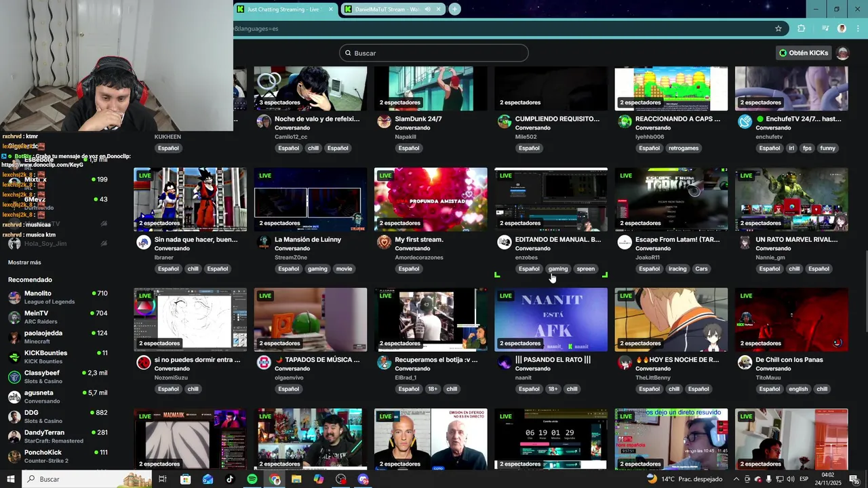The height and width of the screenshot is (488, 868).
Task: Select the retrogames tag under lyehhb006
Action: pos(684,148)
